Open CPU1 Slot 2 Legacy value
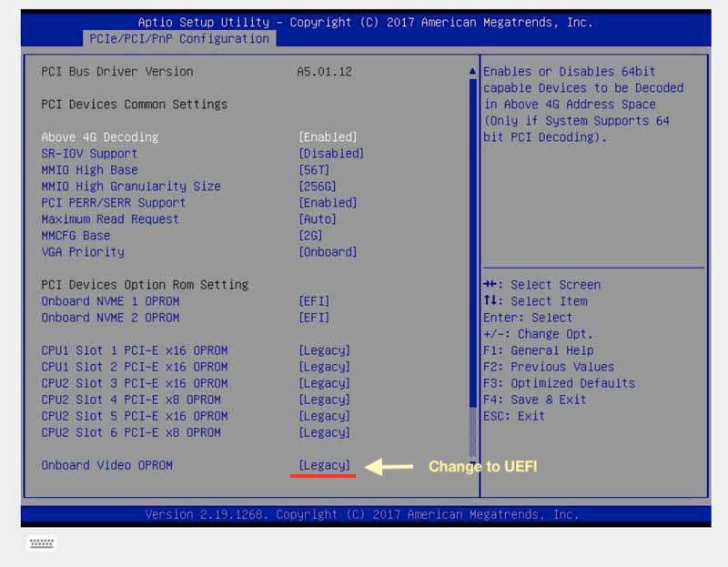Screen dimensions: 728x567 324,367
